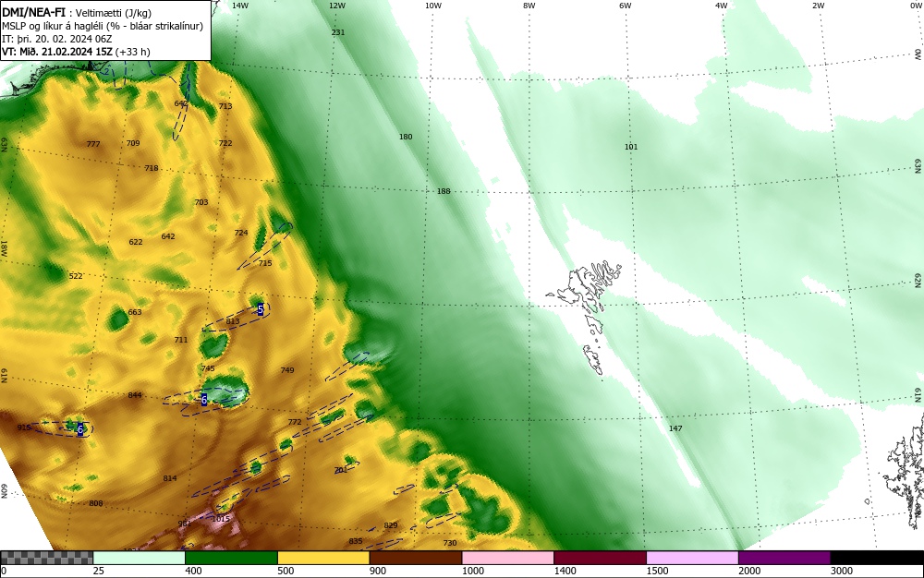Click the 715 value on the map
Viewport: 924px width, 578px height.
tap(265, 263)
